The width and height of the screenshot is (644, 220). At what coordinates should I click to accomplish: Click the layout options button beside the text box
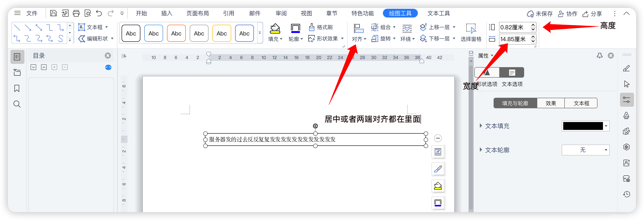click(438, 152)
